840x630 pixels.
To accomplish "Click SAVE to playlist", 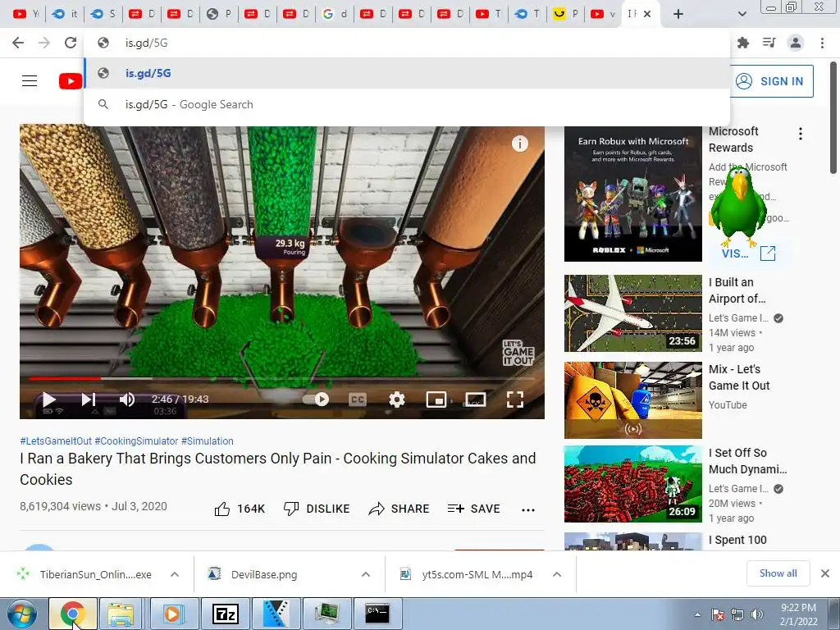I will pos(474,509).
